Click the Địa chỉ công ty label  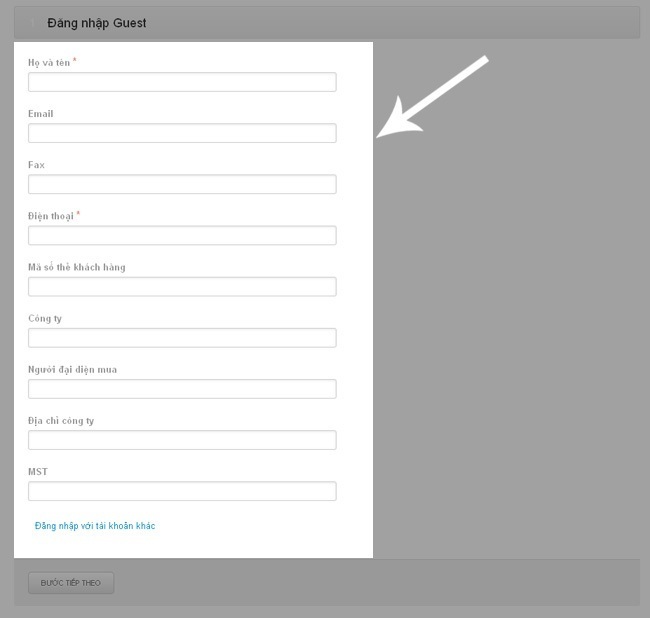[61, 421]
